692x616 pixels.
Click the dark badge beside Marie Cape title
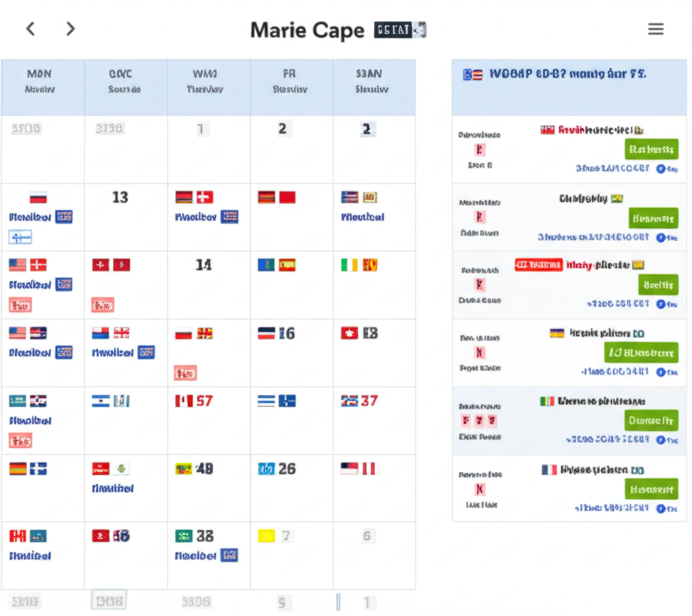click(x=401, y=30)
